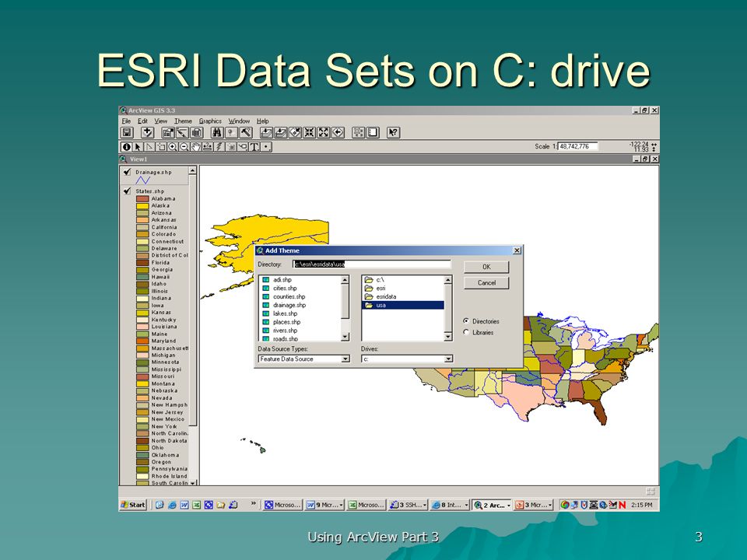
Task: Toggle States.shp theme visibility checkbox
Action: (x=127, y=191)
